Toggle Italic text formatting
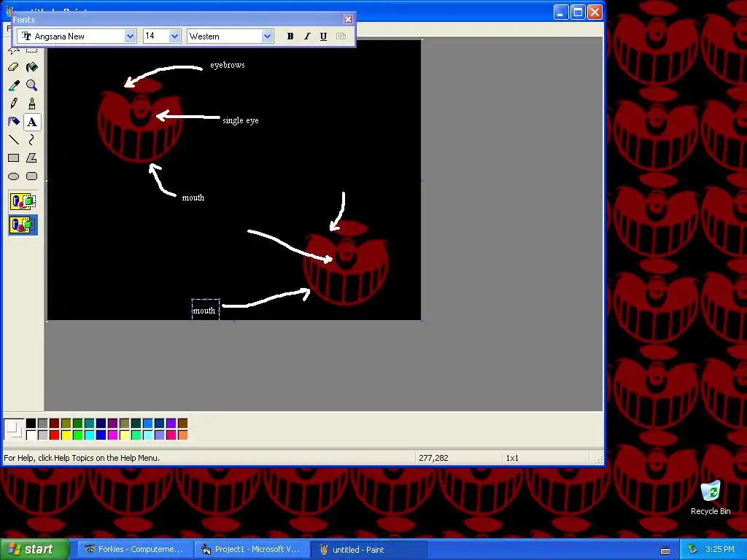Image resolution: width=747 pixels, height=560 pixels. [x=307, y=36]
